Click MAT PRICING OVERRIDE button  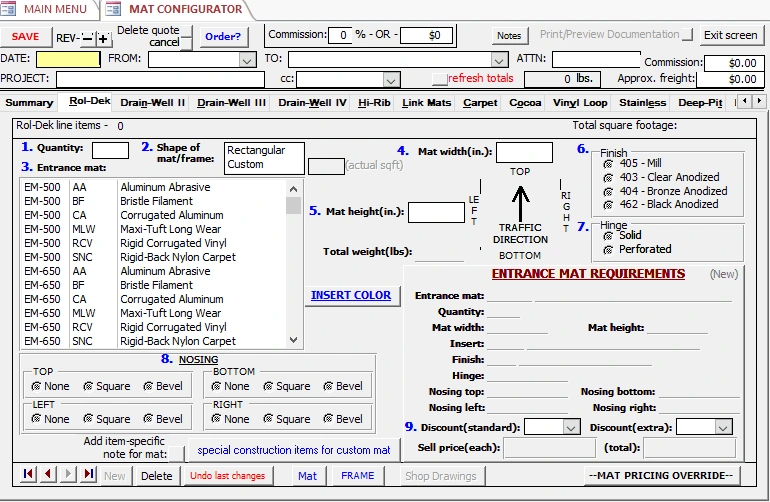661,475
